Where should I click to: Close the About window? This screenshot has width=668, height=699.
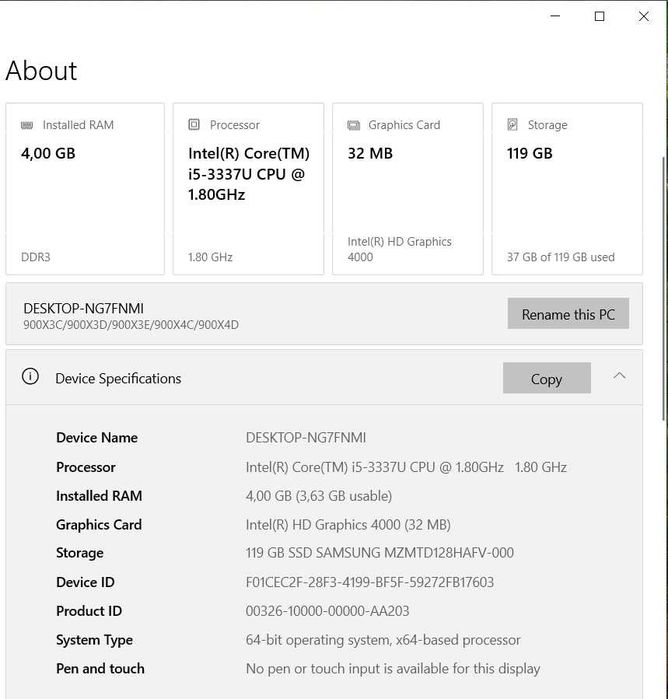(643, 16)
